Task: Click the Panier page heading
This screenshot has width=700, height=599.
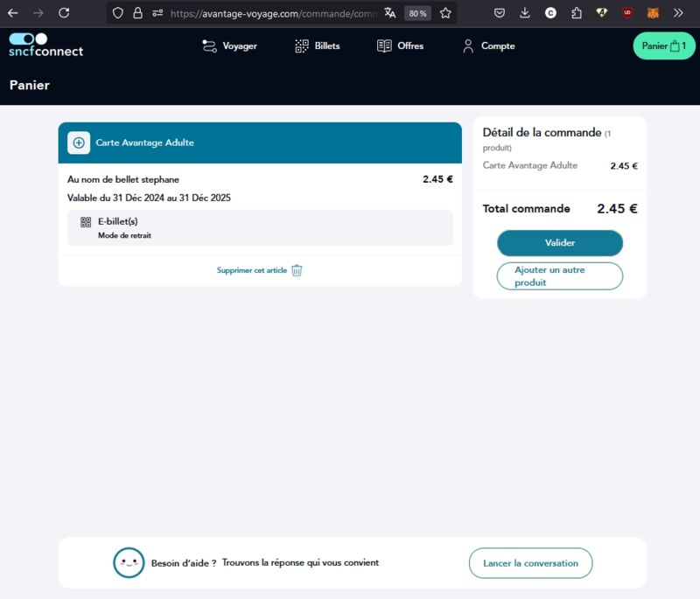Action: (x=30, y=85)
